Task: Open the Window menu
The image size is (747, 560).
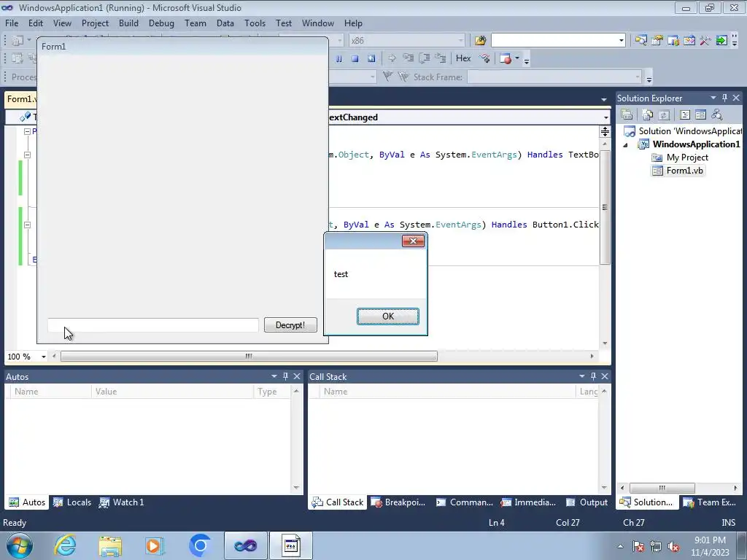Action: click(318, 23)
